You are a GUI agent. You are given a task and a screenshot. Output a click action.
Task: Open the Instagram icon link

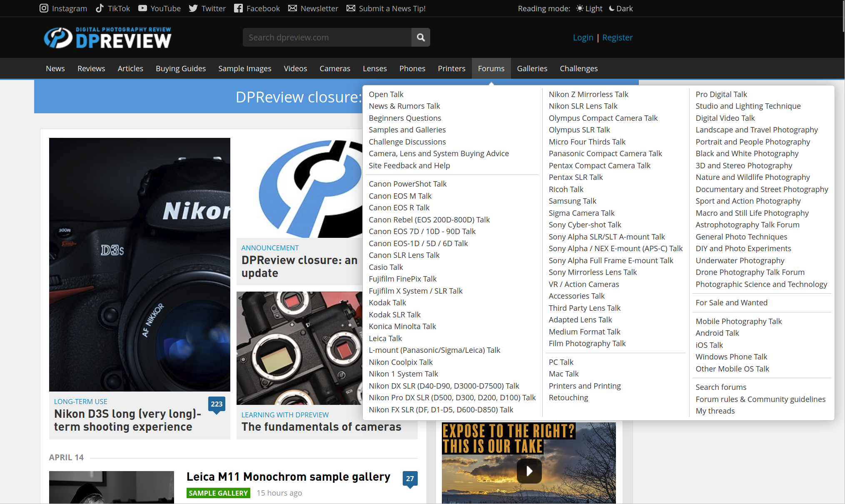(x=44, y=8)
